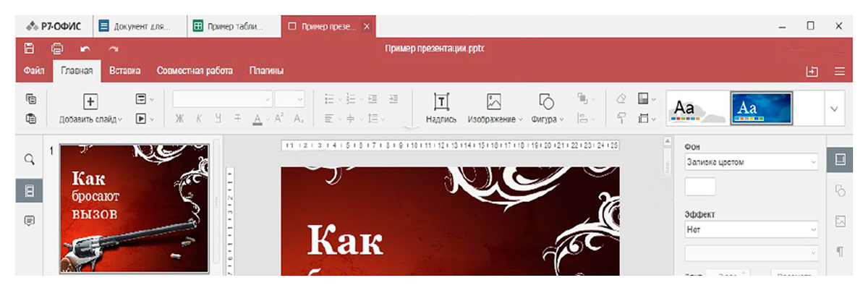Decrease the paragraph indent
868x288 pixels.
[x=373, y=99]
